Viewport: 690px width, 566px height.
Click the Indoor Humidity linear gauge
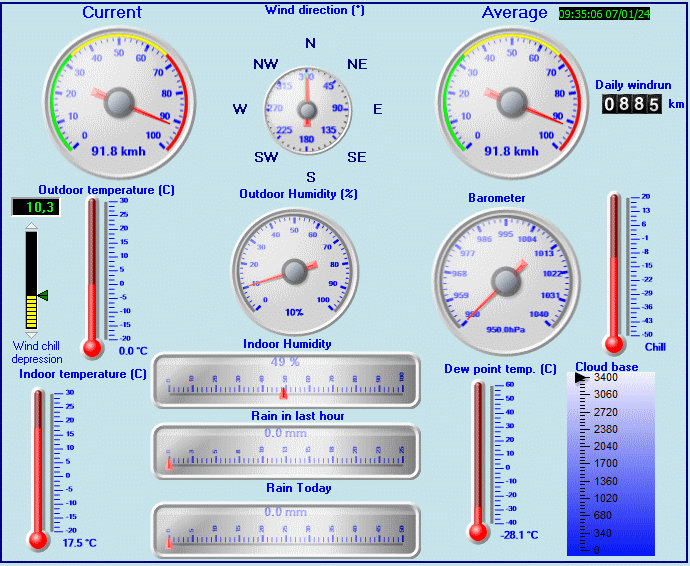pyautogui.click(x=286, y=380)
